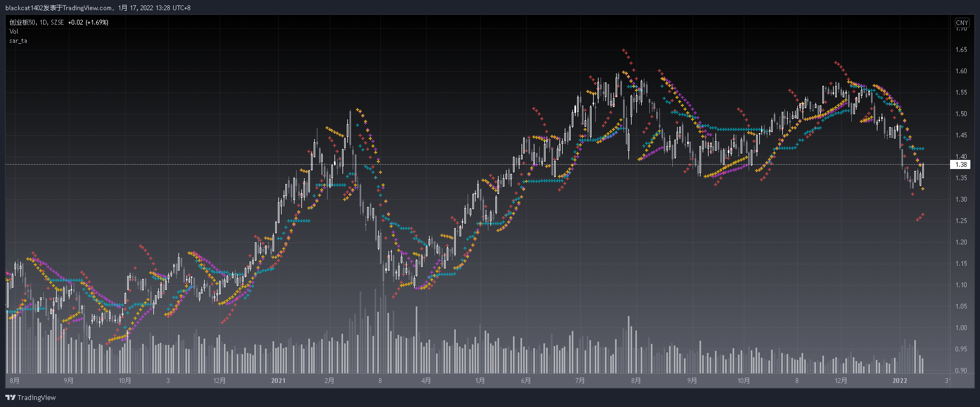This screenshot has height=407, width=980.
Task: Click the sar_ta indicator legend
Action: (18, 41)
